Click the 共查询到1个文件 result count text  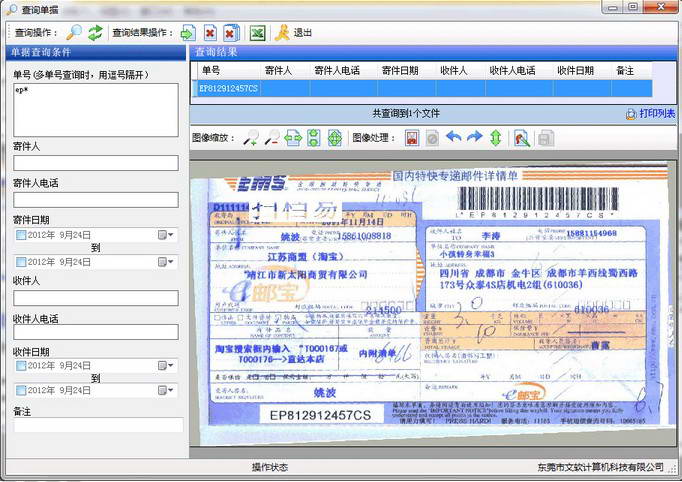(406, 114)
